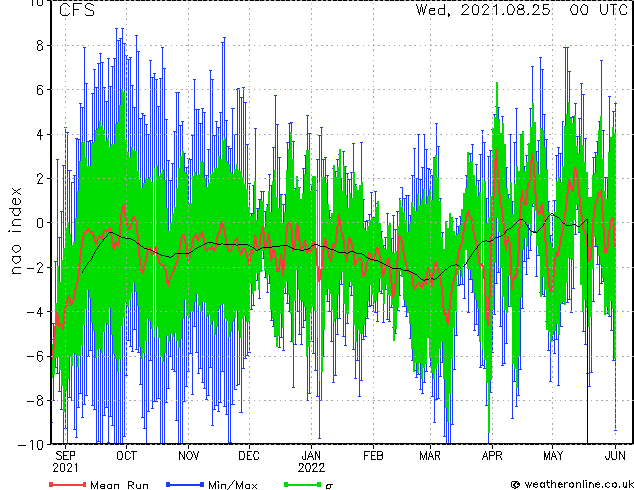Click the DEC axis label
Image resolution: width=634 pixels, height=490 pixels.
click(249, 456)
